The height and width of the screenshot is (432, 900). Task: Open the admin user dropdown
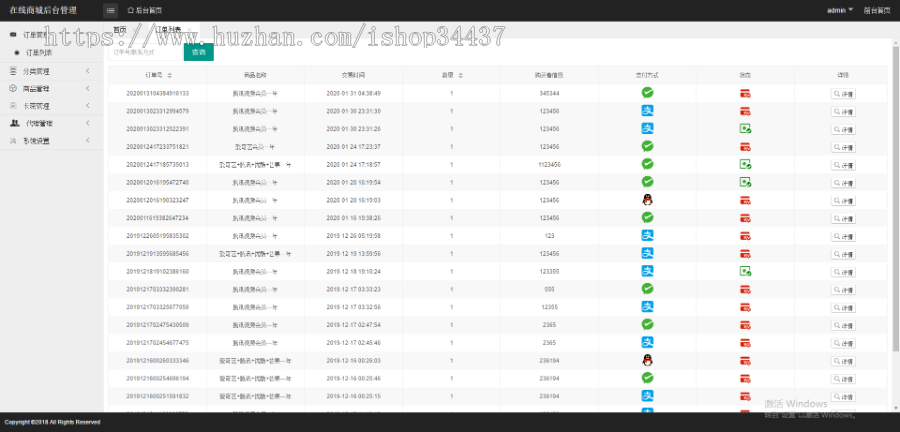click(840, 10)
